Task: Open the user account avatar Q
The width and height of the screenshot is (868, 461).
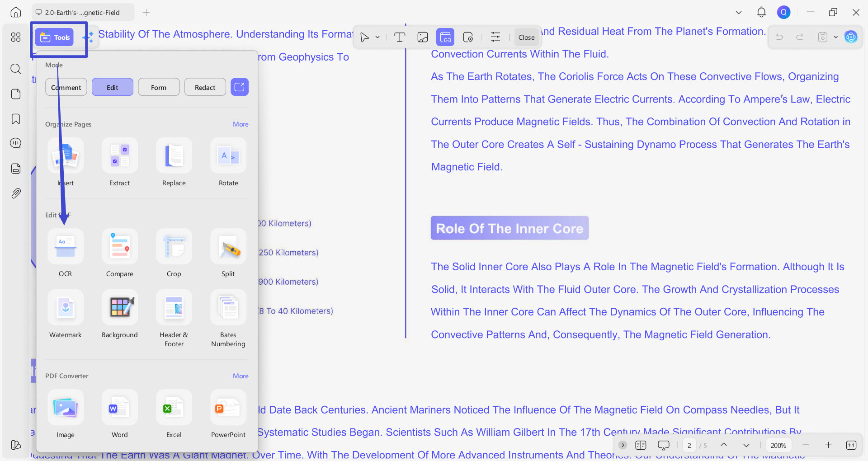Action: [x=784, y=12]
